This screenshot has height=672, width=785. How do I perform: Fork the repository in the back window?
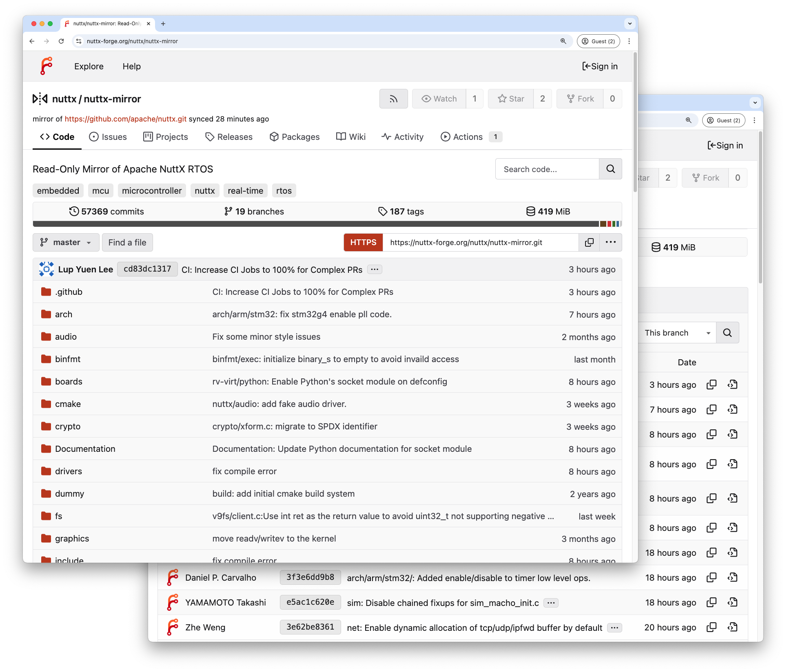tap(705, 178)
